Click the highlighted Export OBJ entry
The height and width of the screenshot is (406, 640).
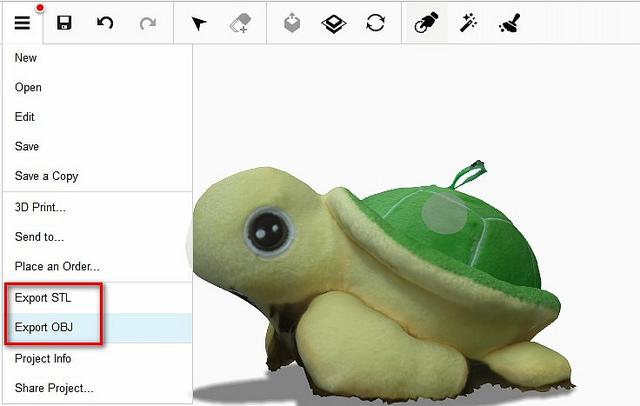44,327
